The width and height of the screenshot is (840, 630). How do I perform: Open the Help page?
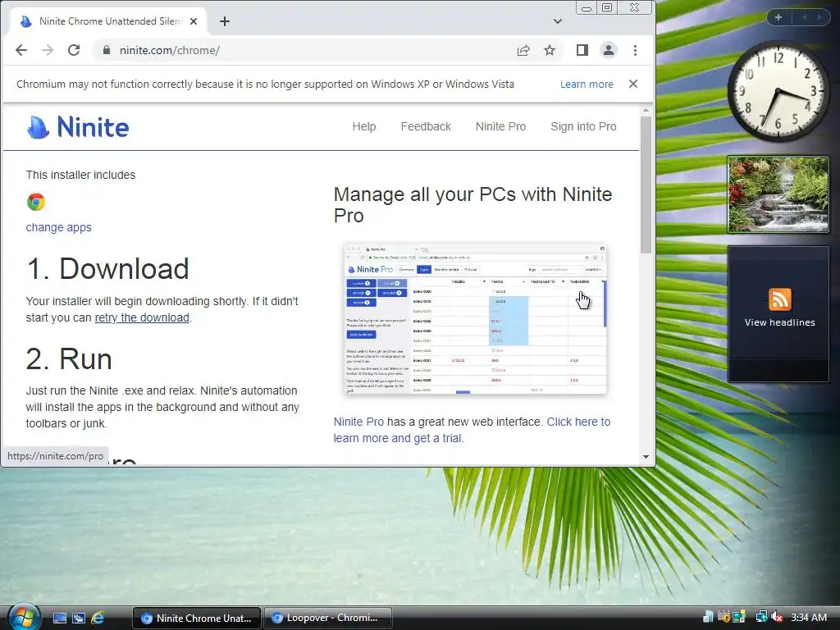pos(364,126)
